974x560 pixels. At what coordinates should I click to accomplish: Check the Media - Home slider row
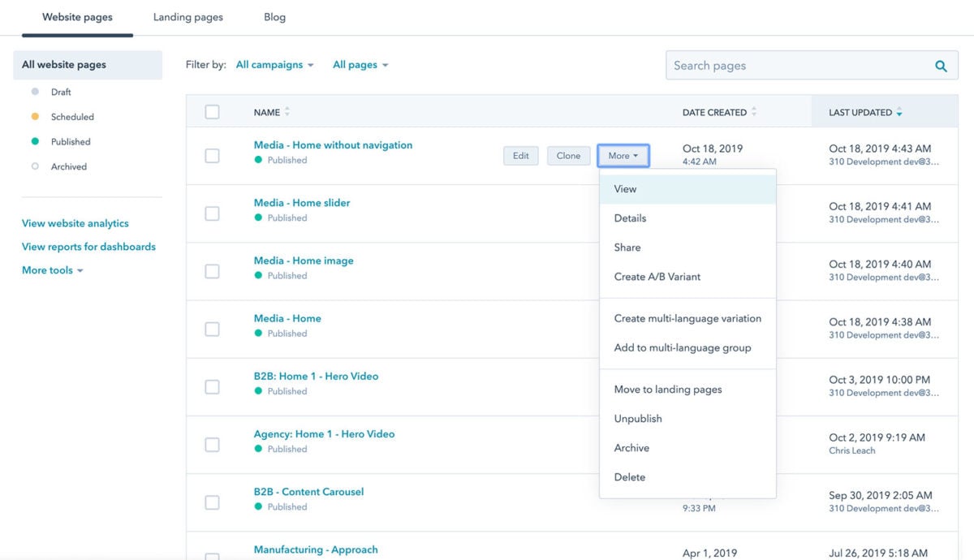pyautogui.click(x=212, y=213)
